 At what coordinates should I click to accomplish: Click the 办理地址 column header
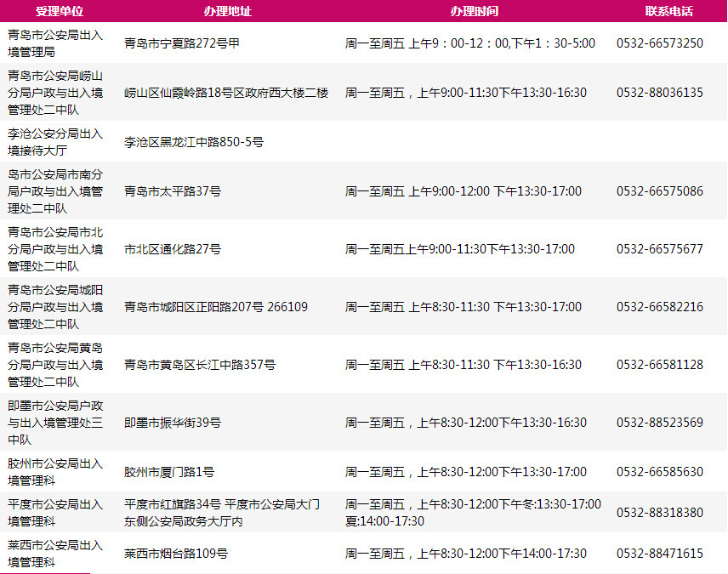point(228,11)
